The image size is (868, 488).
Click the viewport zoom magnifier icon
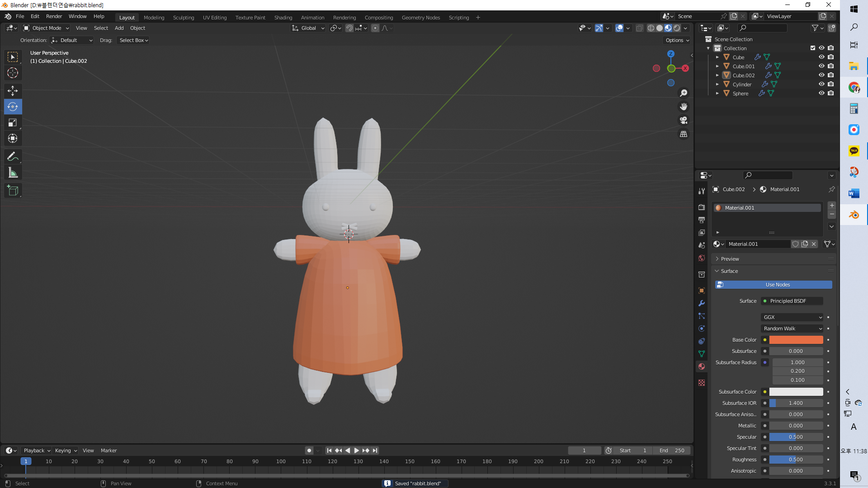tap(684, 93)
